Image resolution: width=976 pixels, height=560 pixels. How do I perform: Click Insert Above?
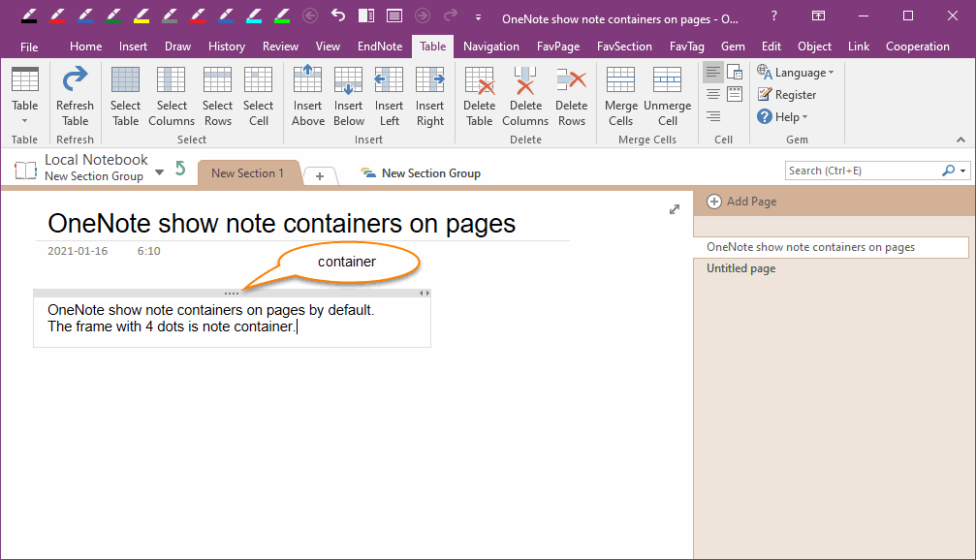[308, 97]
